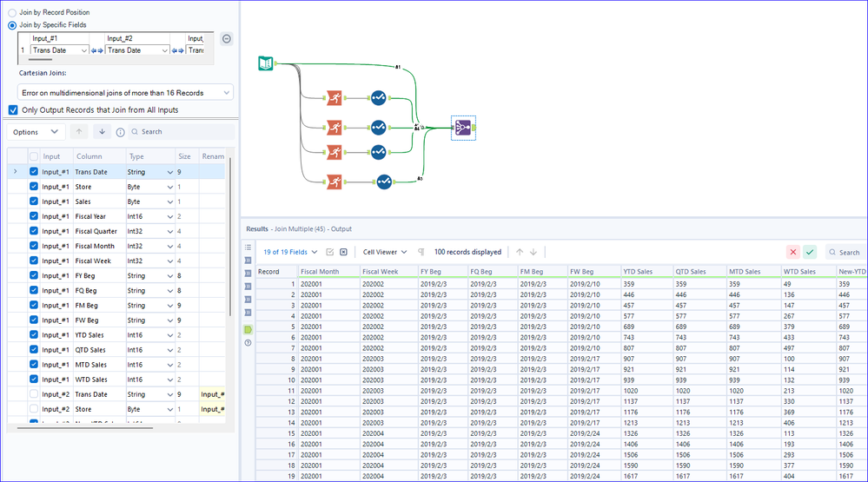Uncheck the Input_#1 Store field checkbox

click(34, 187)
